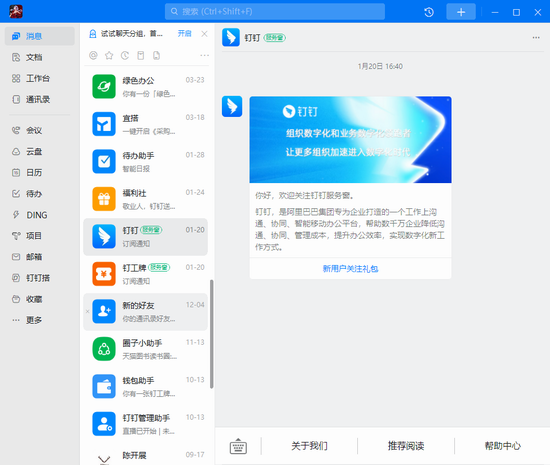Click the document filter icon above chat list
550x465 pixels.
[156, 55]
